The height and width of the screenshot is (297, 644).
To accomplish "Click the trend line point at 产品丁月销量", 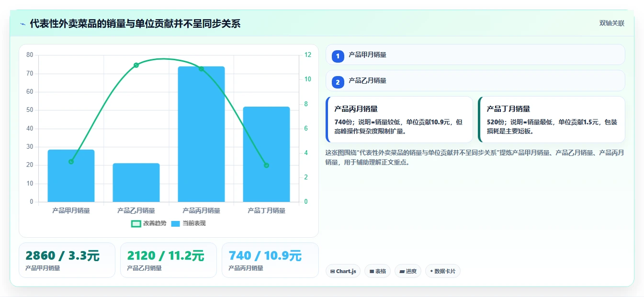I will tap(266, 165).
